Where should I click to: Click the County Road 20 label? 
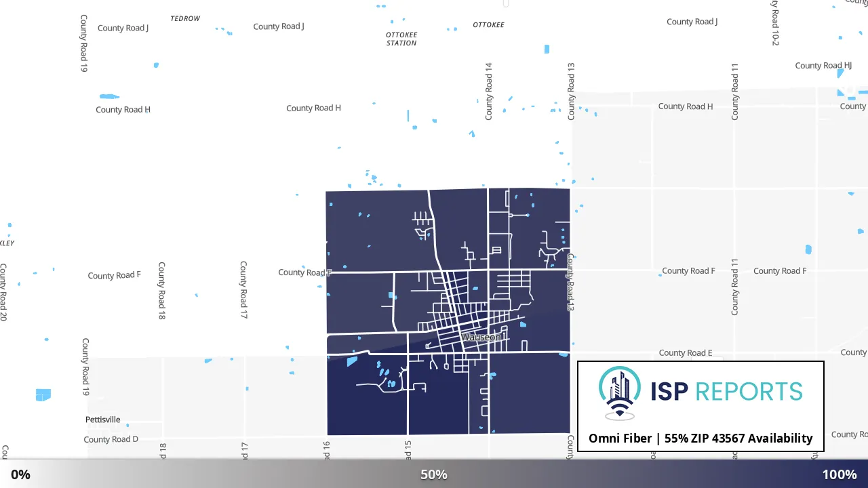click(x=3, y=292)
